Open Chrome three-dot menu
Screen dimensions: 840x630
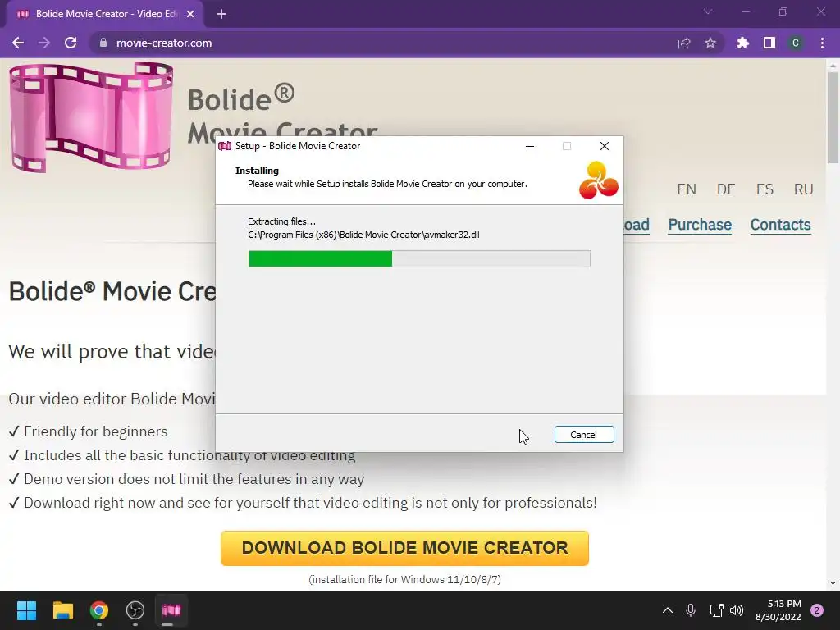click(822, 43)
